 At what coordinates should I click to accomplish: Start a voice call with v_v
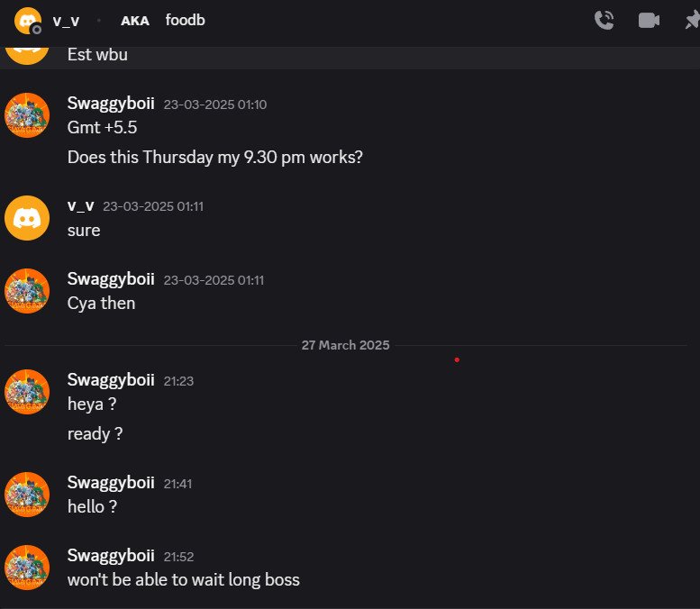tap(604, 20)
